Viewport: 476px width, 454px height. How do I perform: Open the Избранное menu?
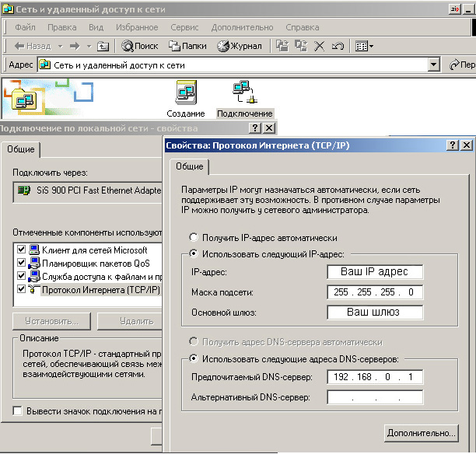click(136, 27)
